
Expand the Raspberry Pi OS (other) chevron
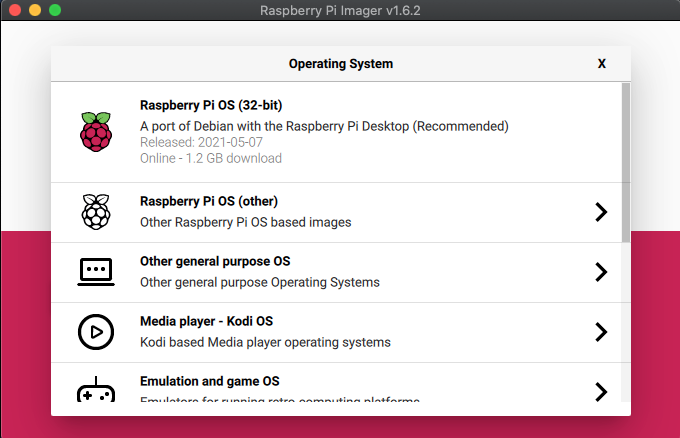(601, 212)
